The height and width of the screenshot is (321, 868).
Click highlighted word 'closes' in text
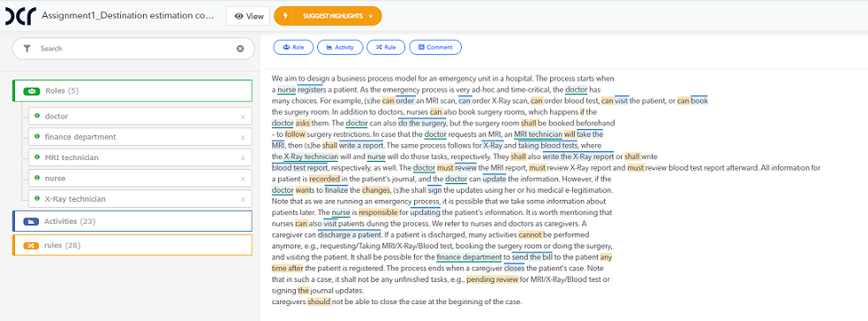pyautogui.click(x=514, y=268)
